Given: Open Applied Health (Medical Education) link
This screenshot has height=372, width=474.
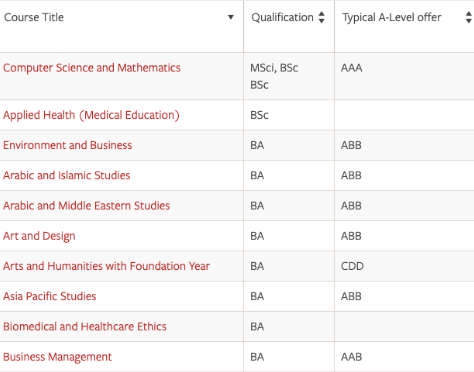Looking at the screenshot, I should click(91, 115).
